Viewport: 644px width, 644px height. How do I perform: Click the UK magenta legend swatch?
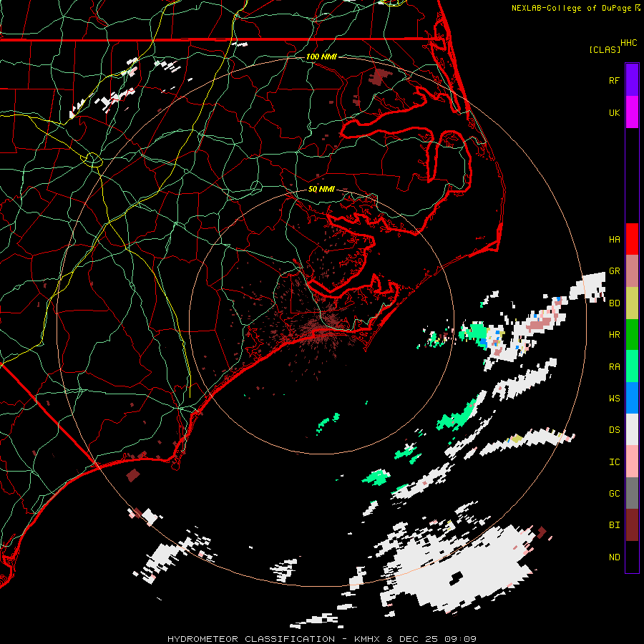tap(632, 112)
